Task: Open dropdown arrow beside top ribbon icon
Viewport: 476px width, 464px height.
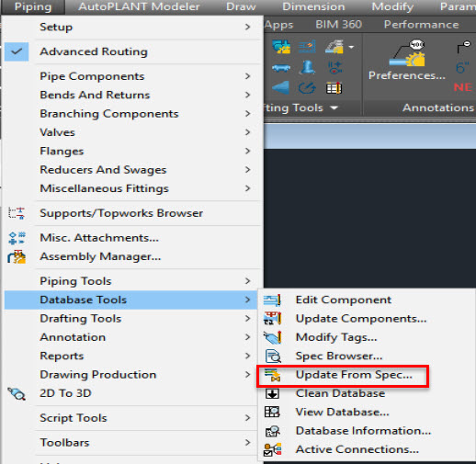Action: click(x=351, y=47)
